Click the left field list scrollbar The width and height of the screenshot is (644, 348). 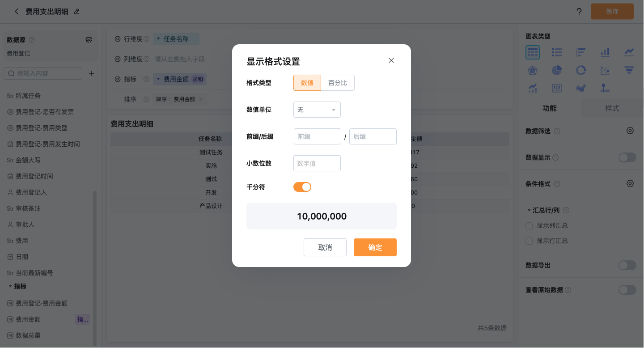pos(94,268)
